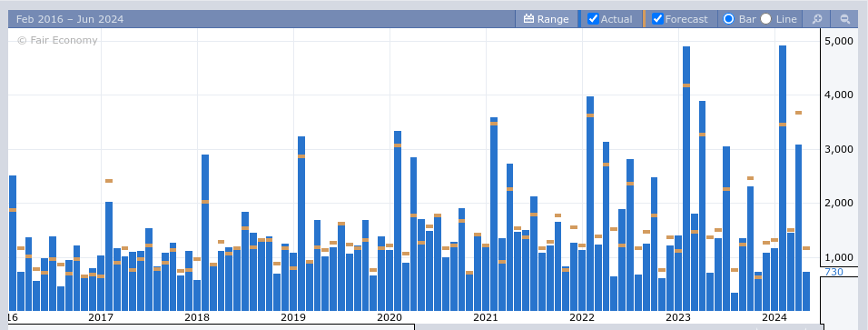The height and width of the screenshot is (330, 868).
Task: Click the calendar icon beside Range
Action: pos(528,19)
